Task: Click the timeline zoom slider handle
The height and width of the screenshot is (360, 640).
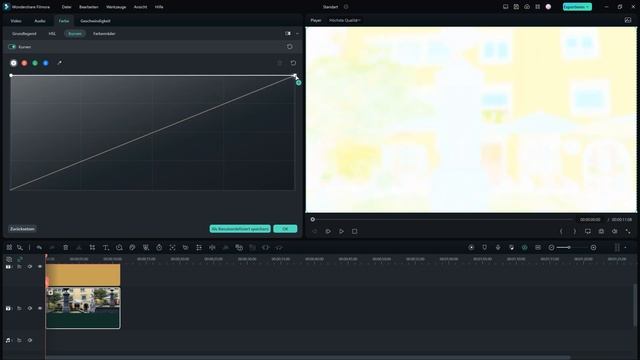Action: point(569,247)
